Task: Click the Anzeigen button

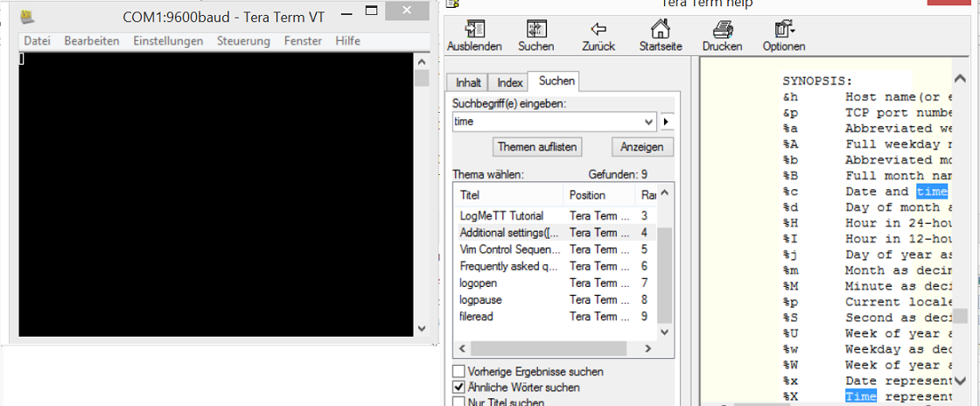Action: click(642, 147)
